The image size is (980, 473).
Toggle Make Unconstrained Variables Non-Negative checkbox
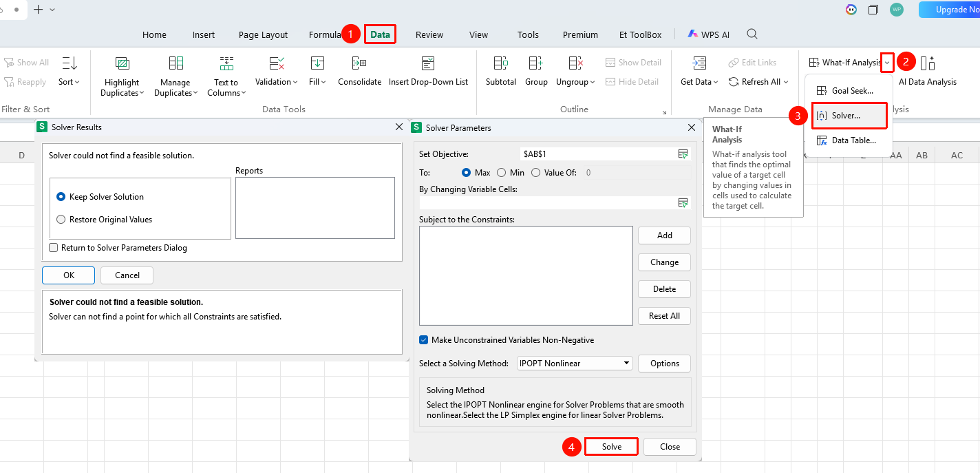pyautogui.click(x=423, y=340)
